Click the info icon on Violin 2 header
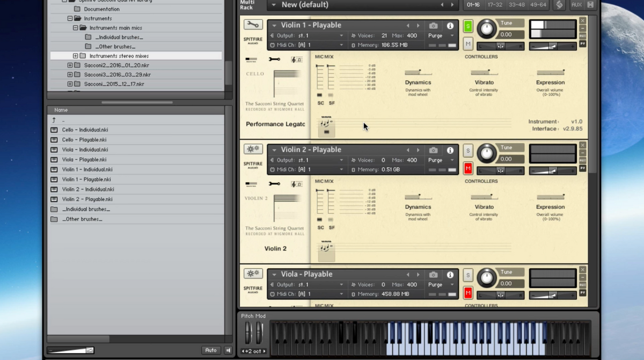 (x=450, y=150)
